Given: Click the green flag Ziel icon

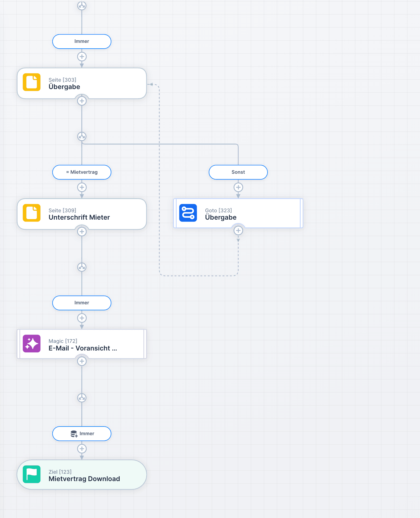Looking at the screenshot, I should coord(32,474).
